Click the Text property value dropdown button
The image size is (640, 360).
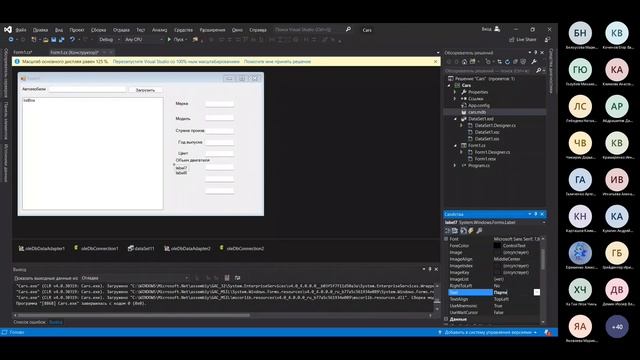[537, 292]
